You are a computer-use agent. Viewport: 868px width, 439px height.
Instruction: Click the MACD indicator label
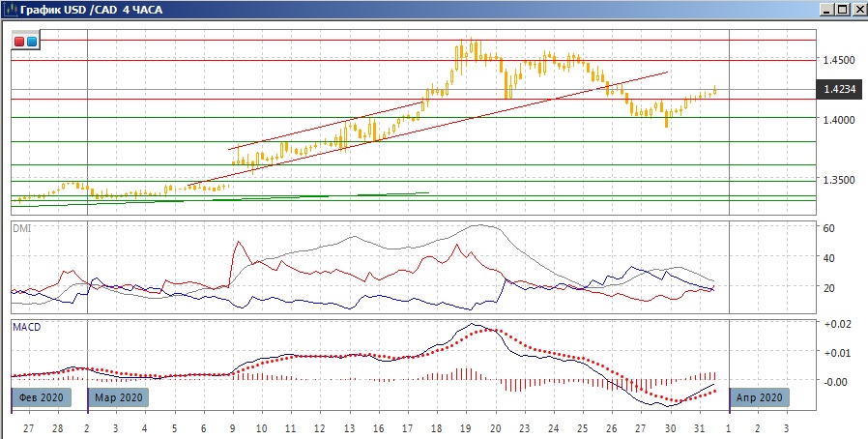pyautogui.click(x=26, y=327)
